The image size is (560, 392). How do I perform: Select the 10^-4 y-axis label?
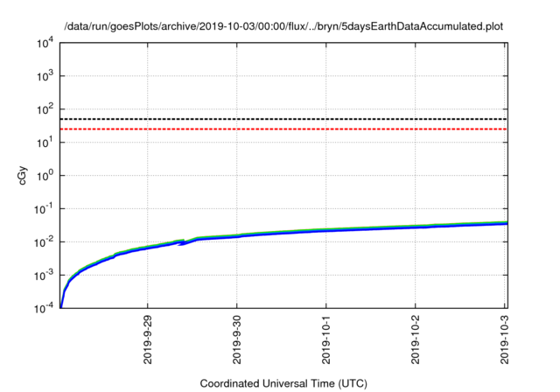pyautogui.click(x=44, y=308)
